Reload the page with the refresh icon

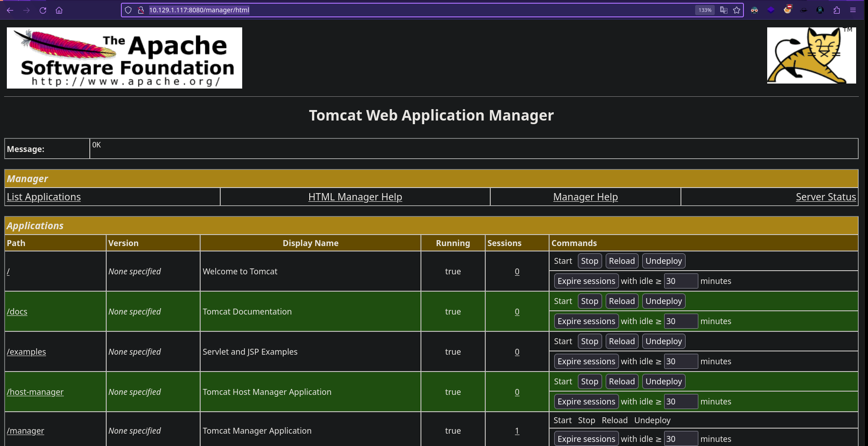point(43,10)
